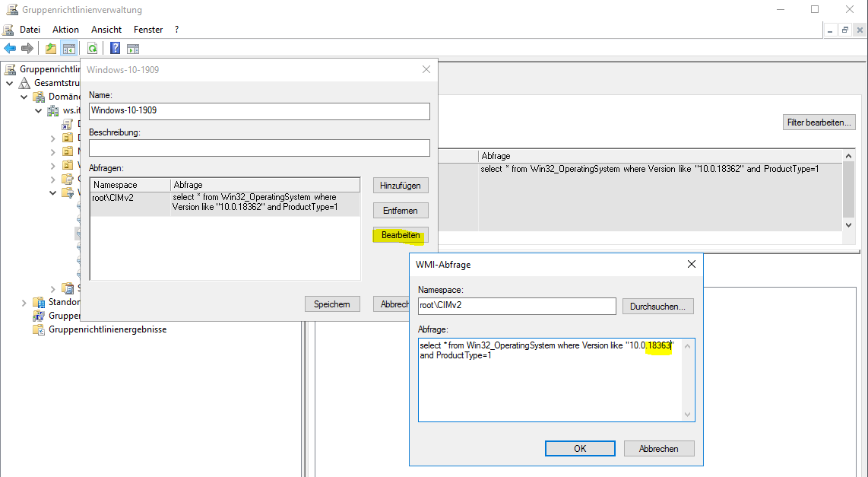
Task: Click the Namespace field in WMI-Abfrage
Action: 517,306
